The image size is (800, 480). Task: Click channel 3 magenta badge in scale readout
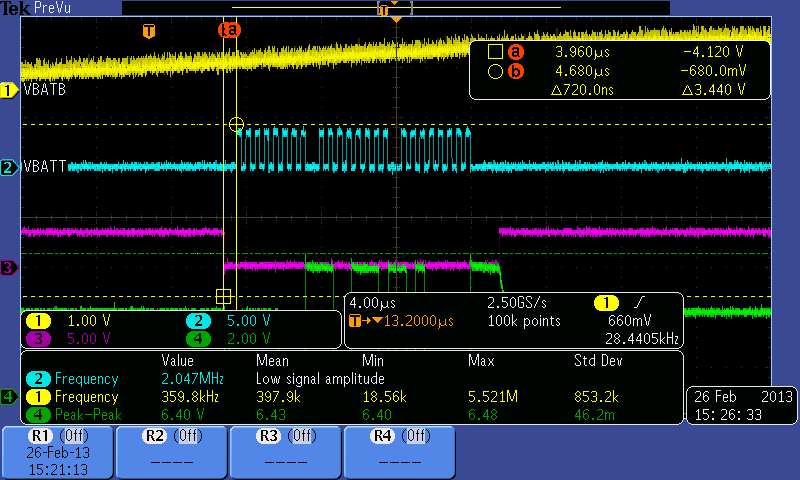tap(38, 339)
